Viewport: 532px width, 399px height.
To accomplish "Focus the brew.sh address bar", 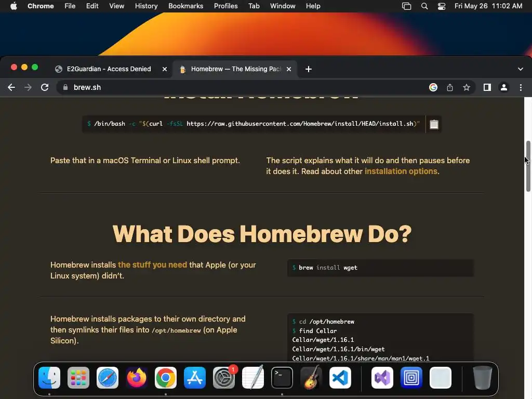I will coord(244,87).
